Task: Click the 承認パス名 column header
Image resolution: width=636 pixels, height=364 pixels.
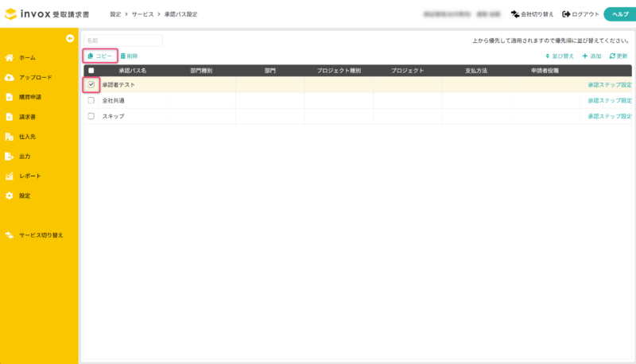Action: [133, 71]
